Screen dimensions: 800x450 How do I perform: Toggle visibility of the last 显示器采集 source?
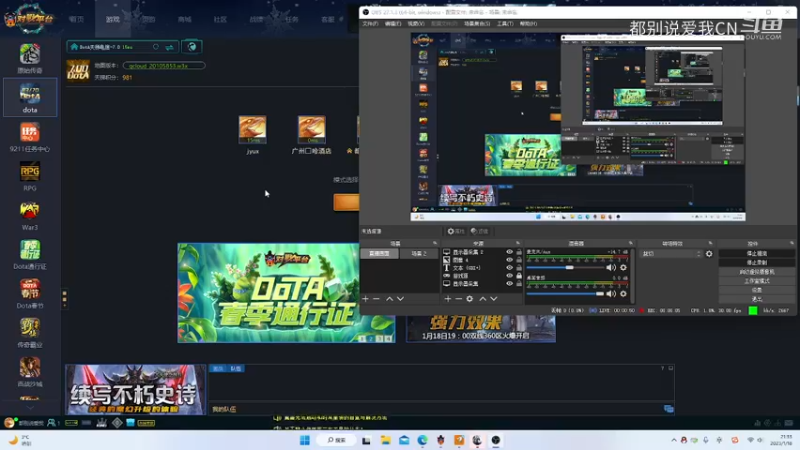[509, 284]
